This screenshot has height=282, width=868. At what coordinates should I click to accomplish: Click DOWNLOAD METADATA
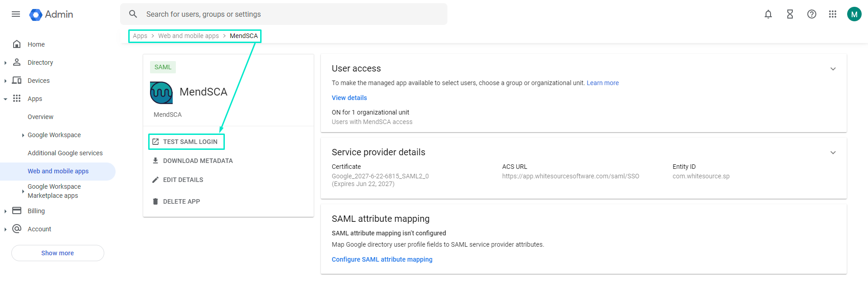193,161
